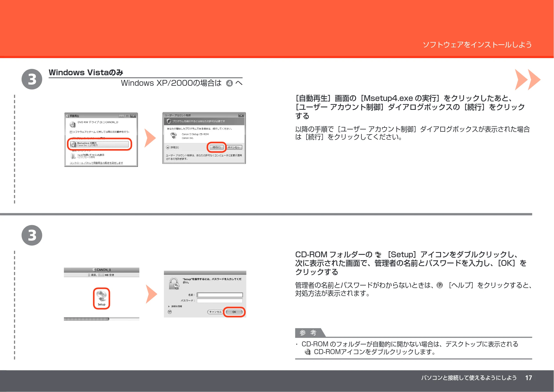This screenshot has width=554, height=392.
Task: Close the AutoPlay window
Action: (x=133, y=116)
